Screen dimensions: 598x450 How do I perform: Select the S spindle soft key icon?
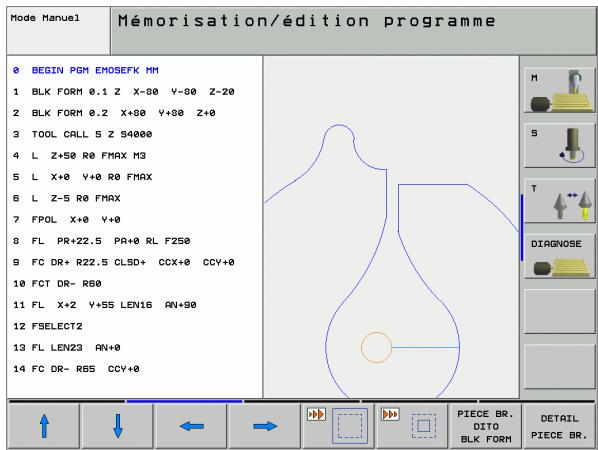559,146
